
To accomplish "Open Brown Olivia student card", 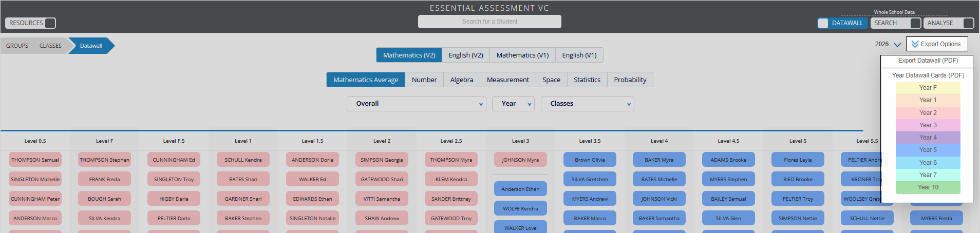I will [590, 160].
